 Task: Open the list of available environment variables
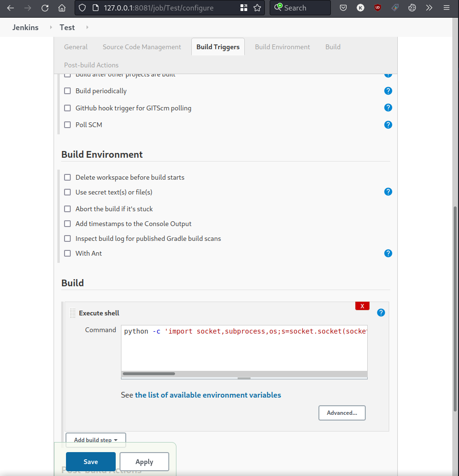coord(208,395)
